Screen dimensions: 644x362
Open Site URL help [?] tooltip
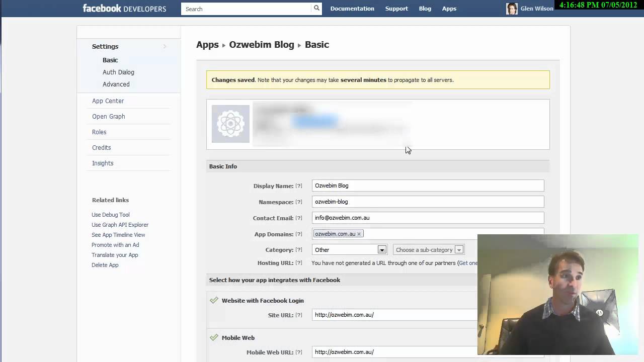299,315
